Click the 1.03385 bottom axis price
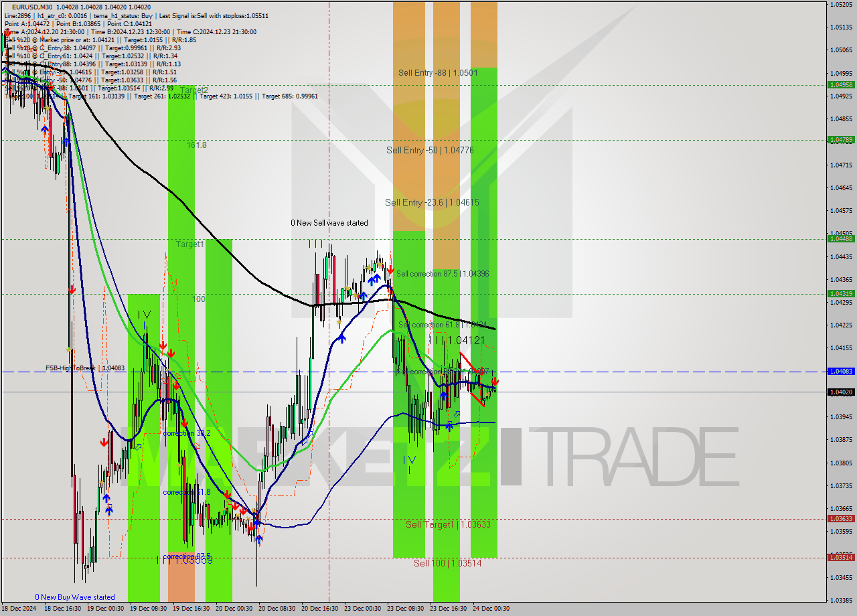The image size is (857, 616). [841, 600]
